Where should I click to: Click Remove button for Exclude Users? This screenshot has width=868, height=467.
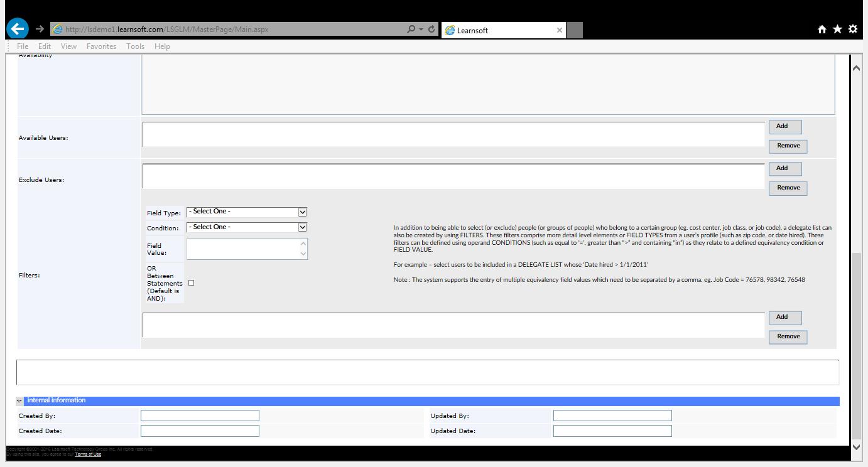(x=788, y=188)
